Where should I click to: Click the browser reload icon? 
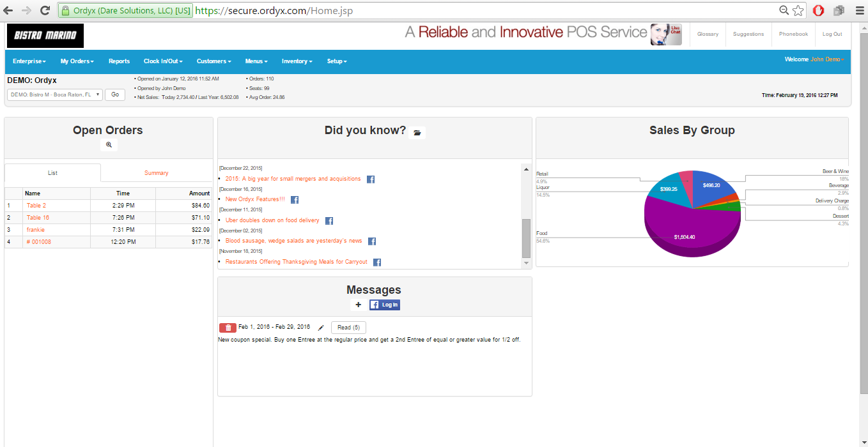coord(45,10)
